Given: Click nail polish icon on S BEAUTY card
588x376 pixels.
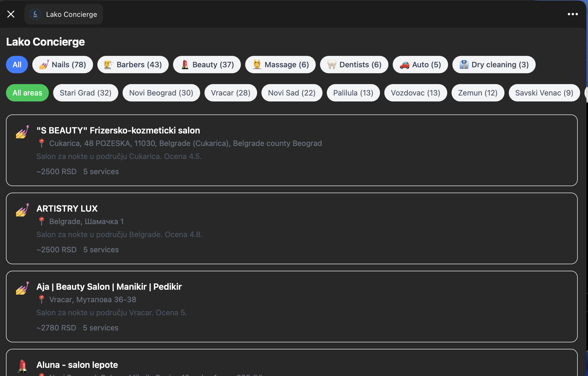Looking at the screenshot, I should point(23,132).
